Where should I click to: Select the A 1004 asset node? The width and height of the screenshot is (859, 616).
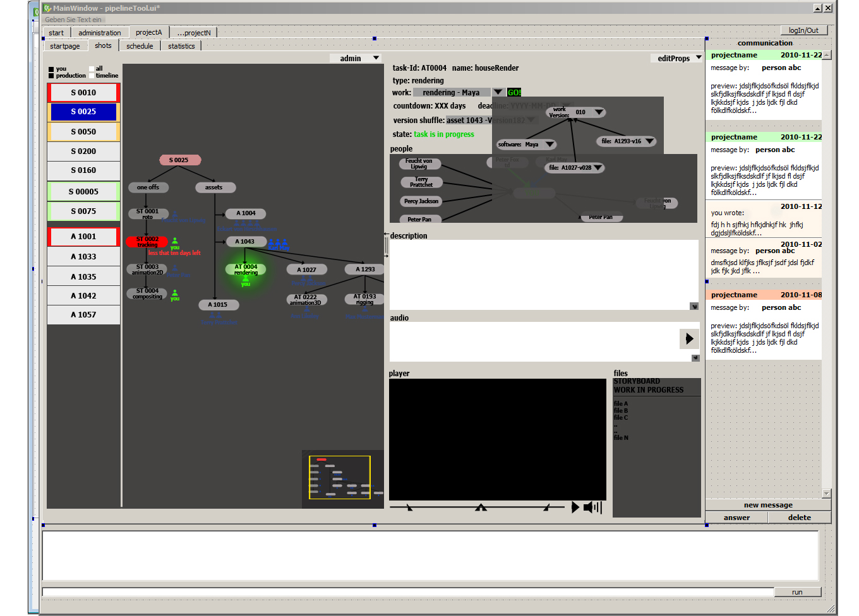coord(246,214)
